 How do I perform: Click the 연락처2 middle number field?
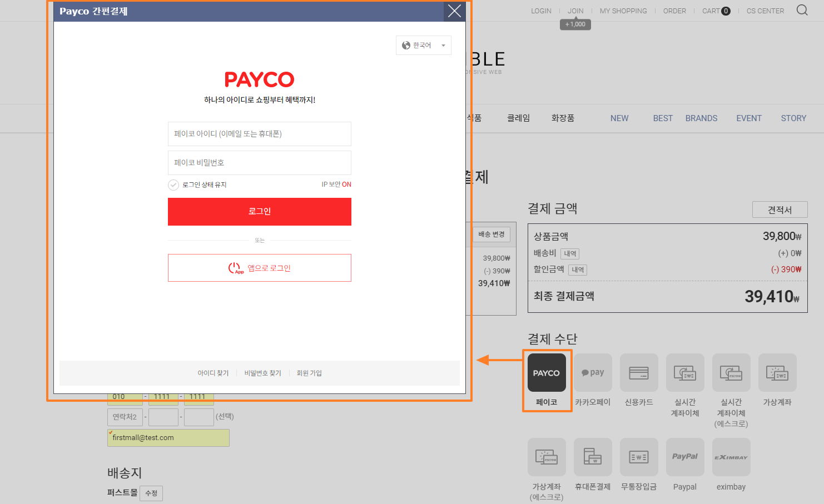point(163,417)
